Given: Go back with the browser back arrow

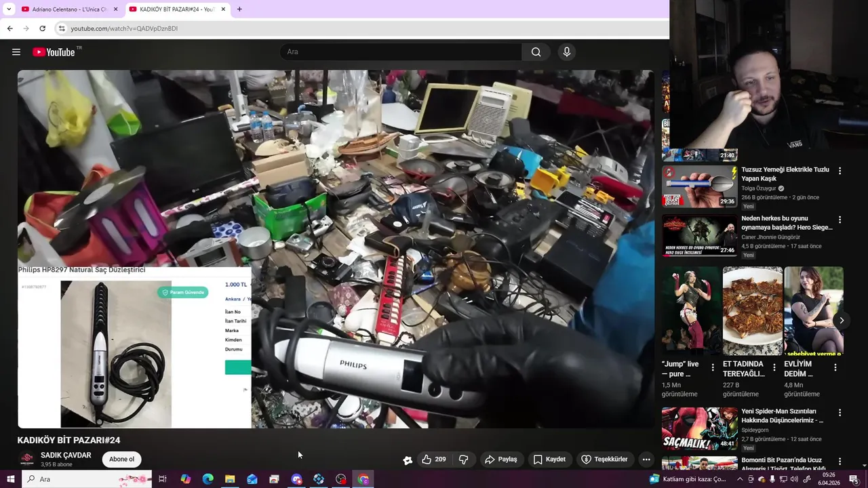Looking at the screenshot, I should click(x=9, y=28).
